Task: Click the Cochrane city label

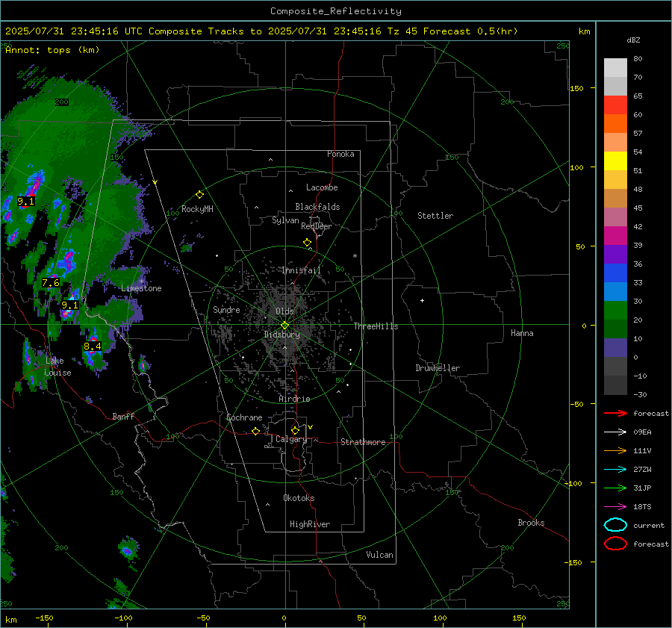Action: pos(244,417)
